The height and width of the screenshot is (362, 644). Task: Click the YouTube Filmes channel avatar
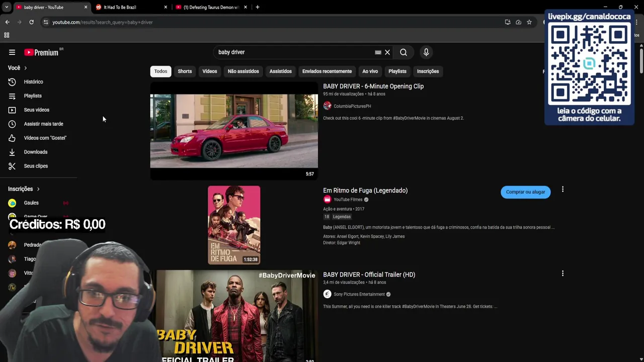tap(327, 200)
